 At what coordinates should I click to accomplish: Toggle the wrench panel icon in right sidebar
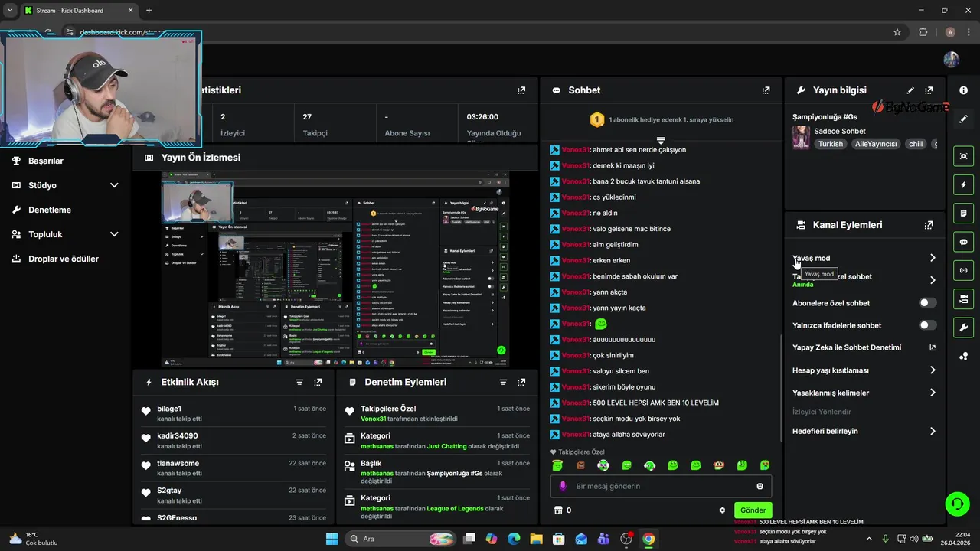click(963, 328)
